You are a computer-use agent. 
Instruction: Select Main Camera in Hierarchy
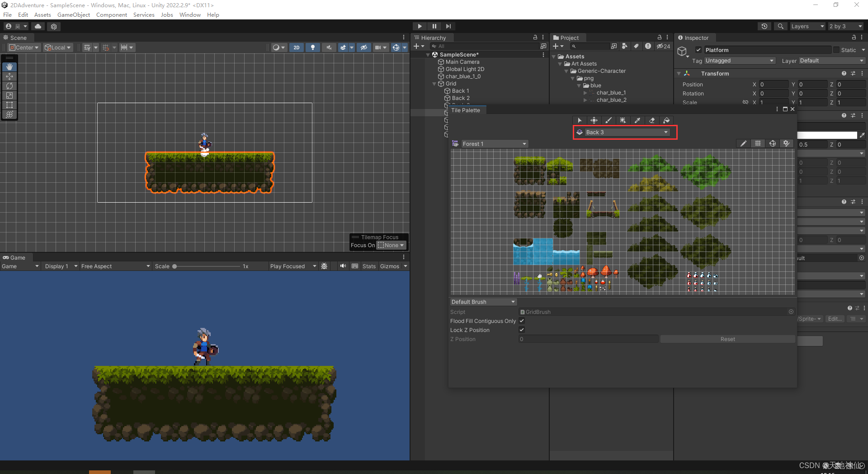click(x=462, y=62)
